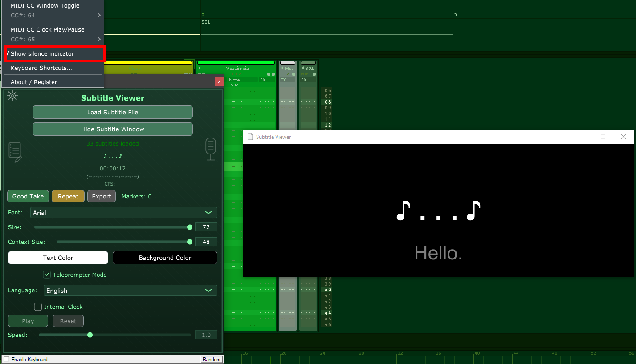The image size is (636, 364).
Task: Click the Repeat button
Action: coord(68,196)
